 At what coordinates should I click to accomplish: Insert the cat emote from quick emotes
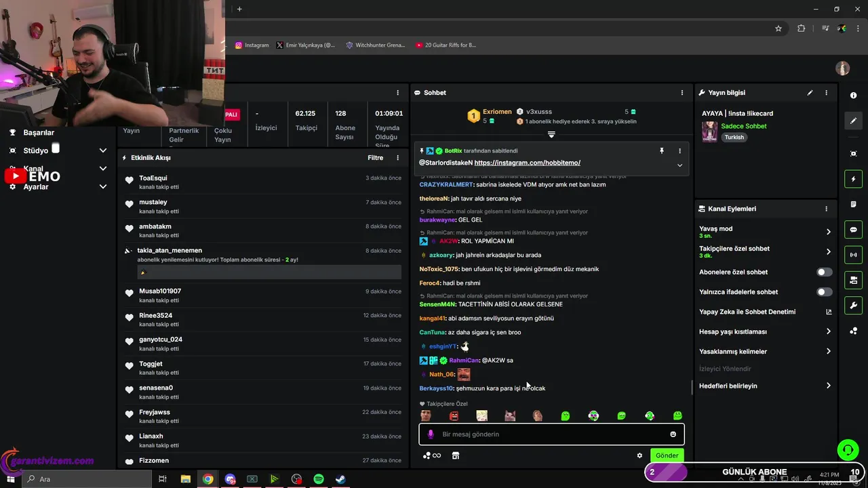pyautogui.click(x=509, y=415)
